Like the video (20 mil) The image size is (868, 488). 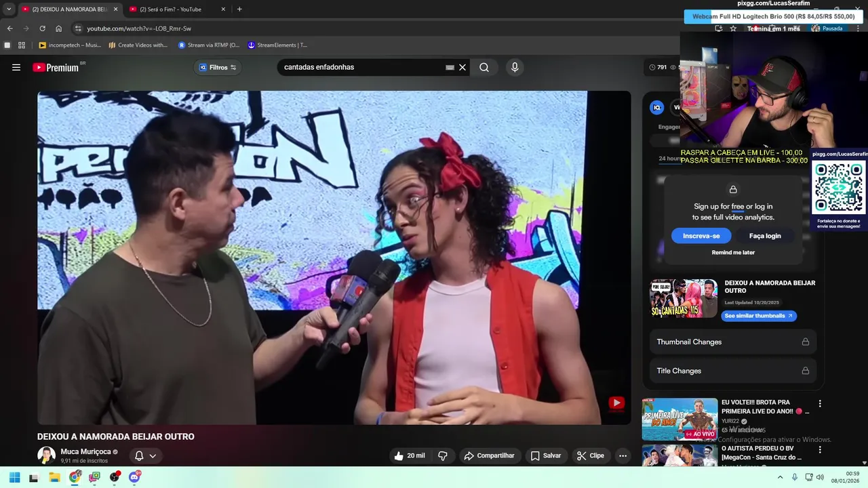point(410,455)
